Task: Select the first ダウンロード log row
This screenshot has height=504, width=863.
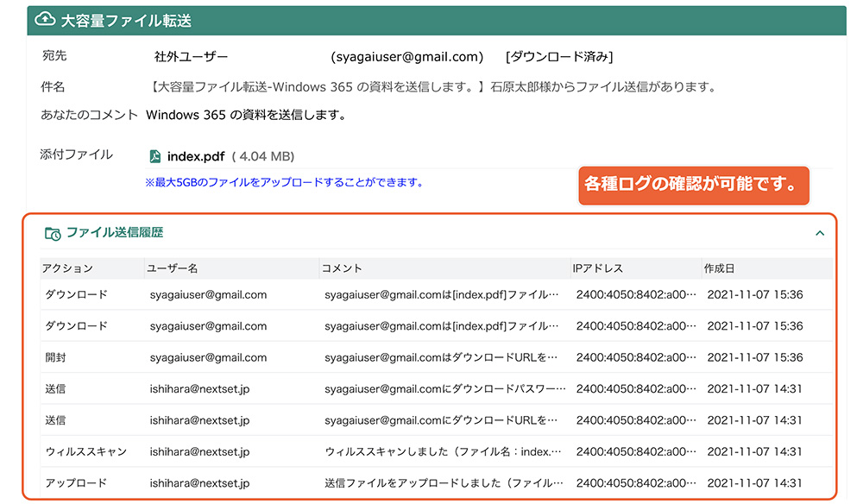Action: (436, 294)
